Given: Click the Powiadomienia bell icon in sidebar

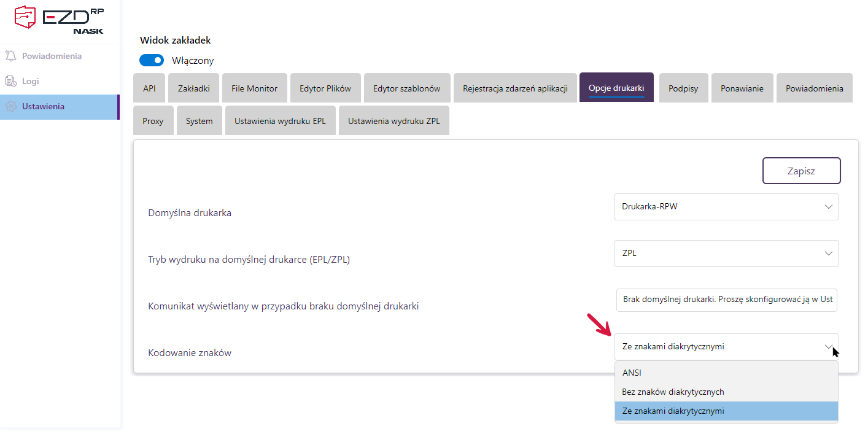Looking at the screenshot, I should [10, 56].
